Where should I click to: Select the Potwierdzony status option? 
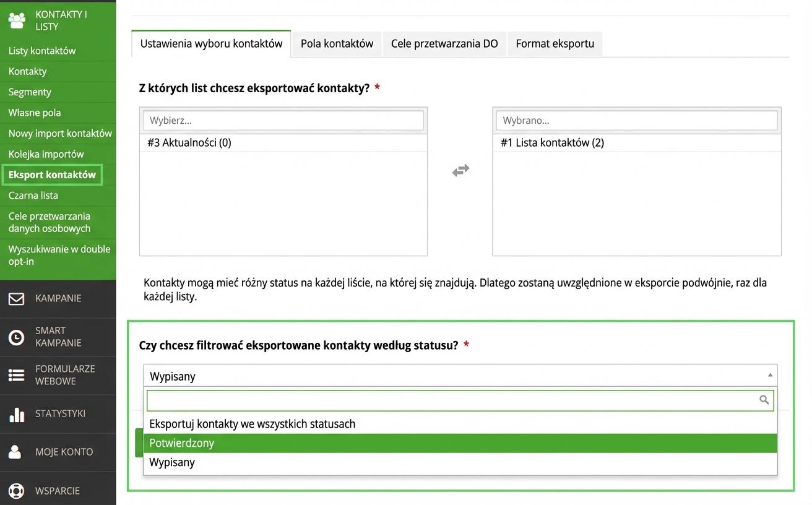click(460, 443)
